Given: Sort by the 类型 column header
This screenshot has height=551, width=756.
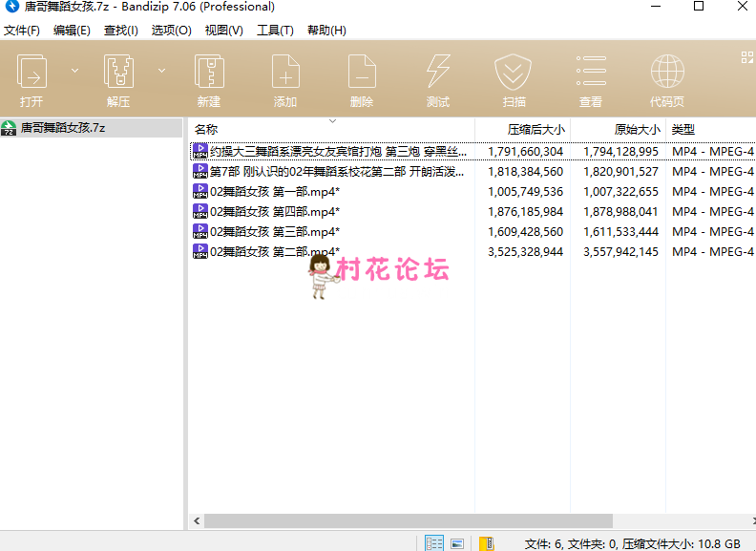Looking at the screenshot, I should (682, 129).
